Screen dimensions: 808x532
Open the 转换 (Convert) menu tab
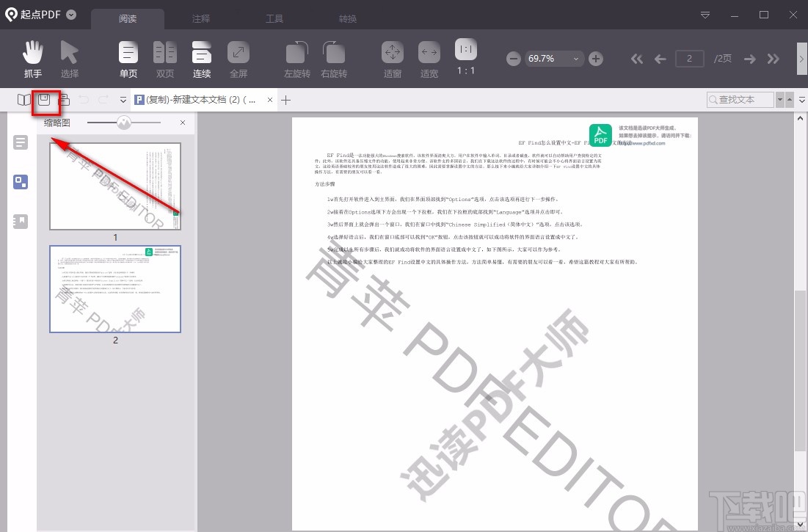click(x=347, y=18)
